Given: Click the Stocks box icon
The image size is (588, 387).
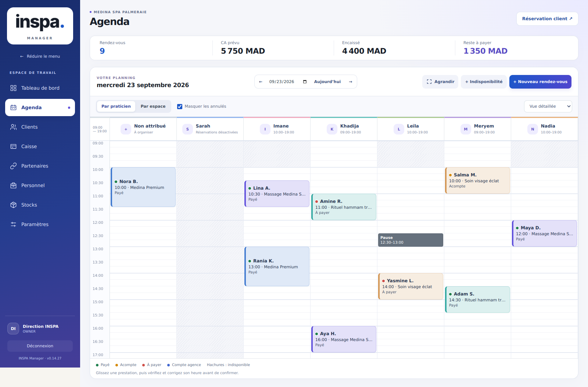Looking at the screenshot, I should point(14,205).
